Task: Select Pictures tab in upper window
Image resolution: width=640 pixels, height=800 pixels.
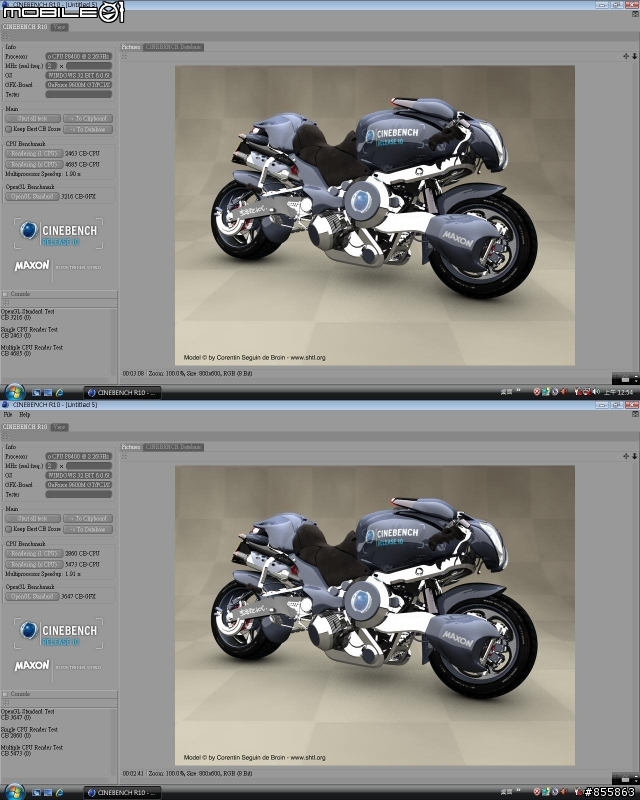Action: tap(131, 47)
